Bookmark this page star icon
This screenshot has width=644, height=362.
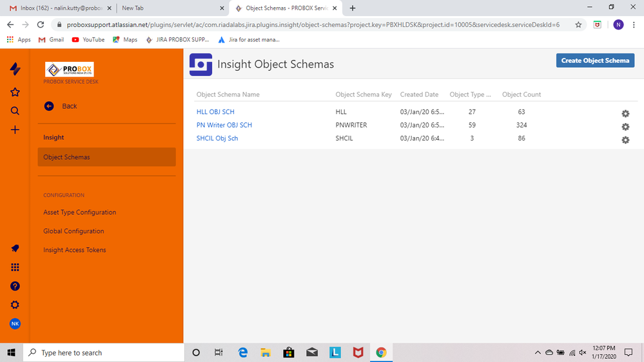[578, 24]
